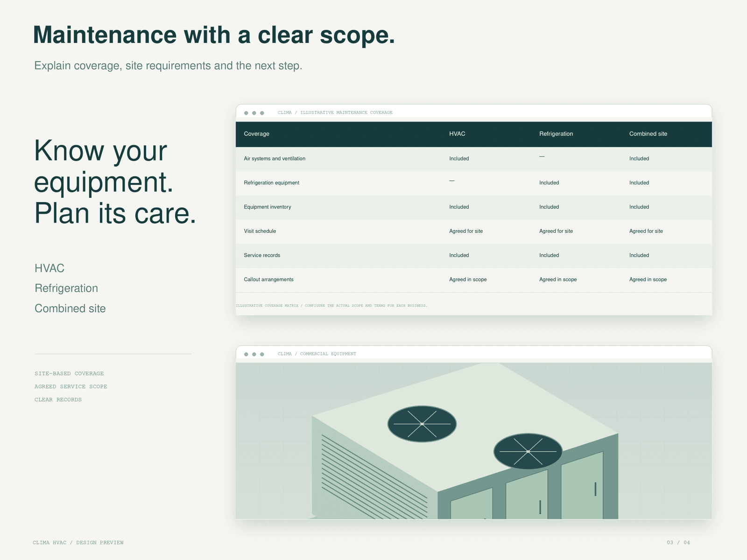Click Included under HVAC for Service records
Viewport: 747px width, 560px height.
coord(459,255)
